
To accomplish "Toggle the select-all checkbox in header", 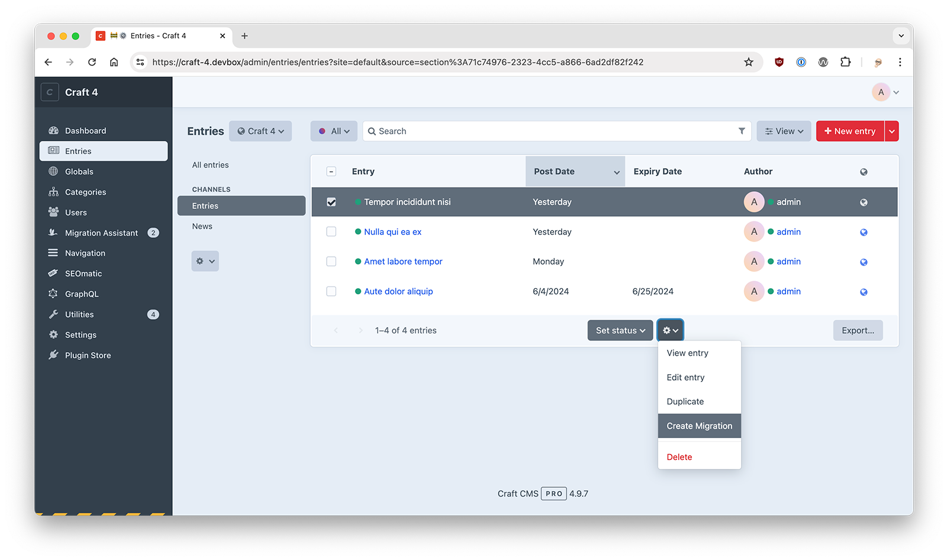I will point(331,172).
